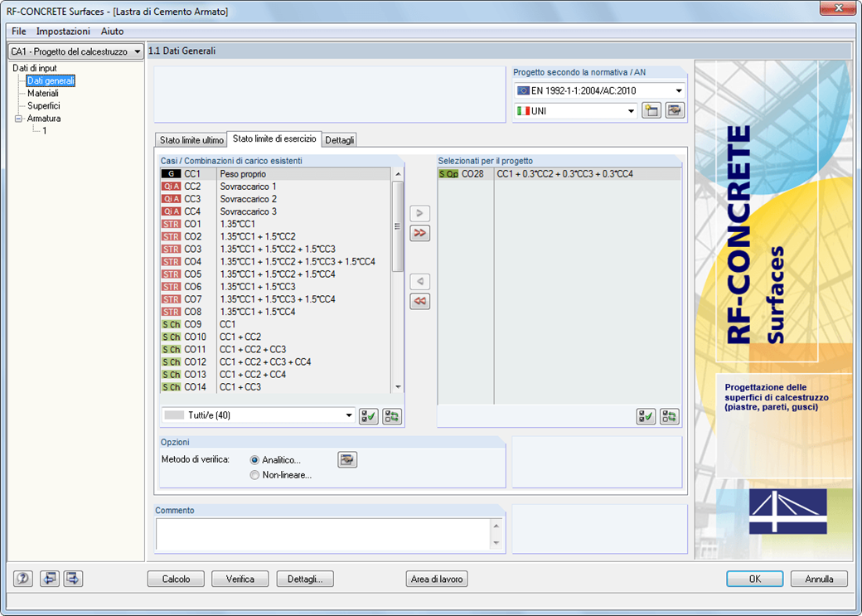The height and width of the screenshot is (616, 862).
Task: Select CO1 1.35*CC1 row
Action: click(x=275, y=224)
